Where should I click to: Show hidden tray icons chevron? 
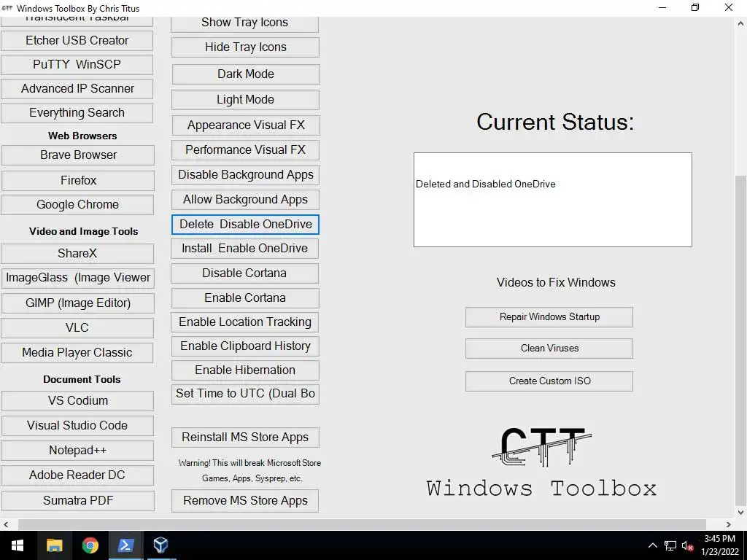pyautogui.click(x=653, y=545)
